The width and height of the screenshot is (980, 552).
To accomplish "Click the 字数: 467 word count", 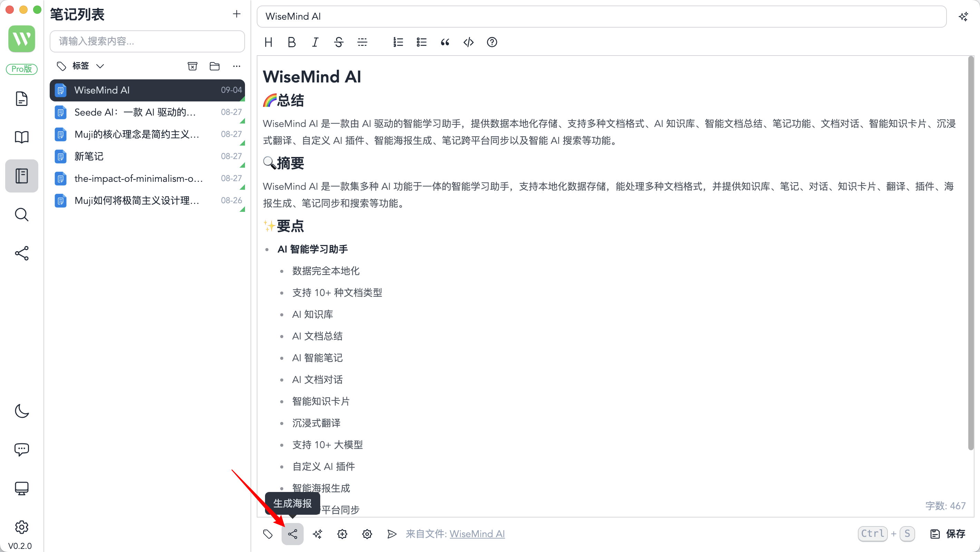I will (x=945, y=505).
